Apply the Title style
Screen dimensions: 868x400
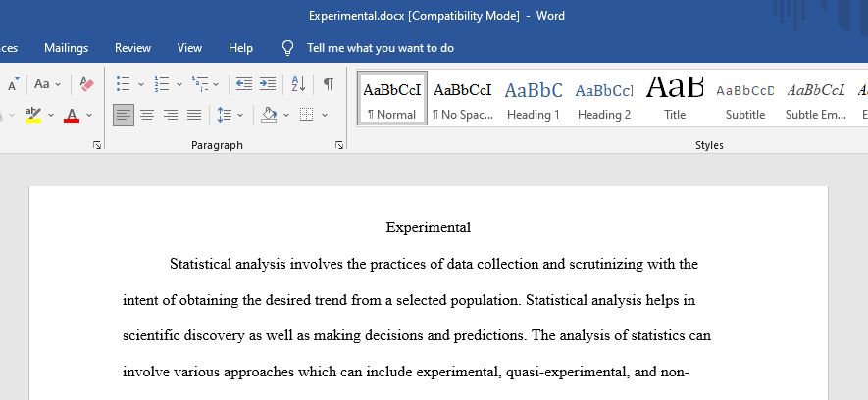click(x=675, y=98)
